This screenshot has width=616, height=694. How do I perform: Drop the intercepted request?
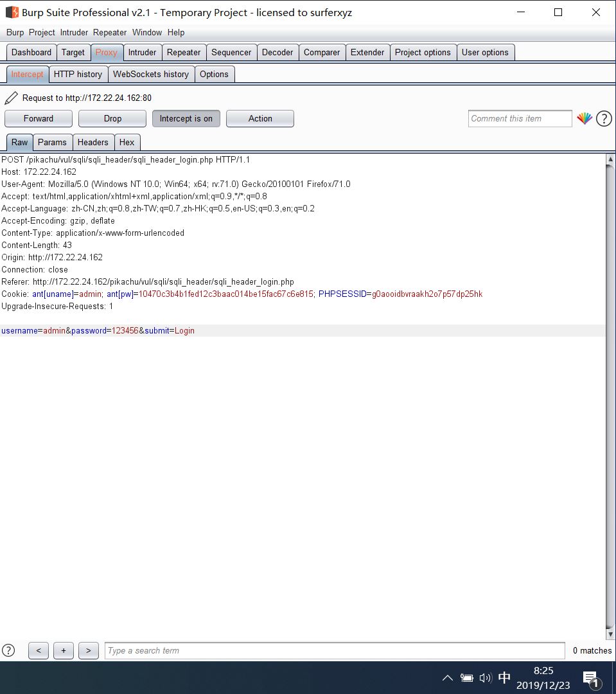pyautogui.click(x=112, y=119)
